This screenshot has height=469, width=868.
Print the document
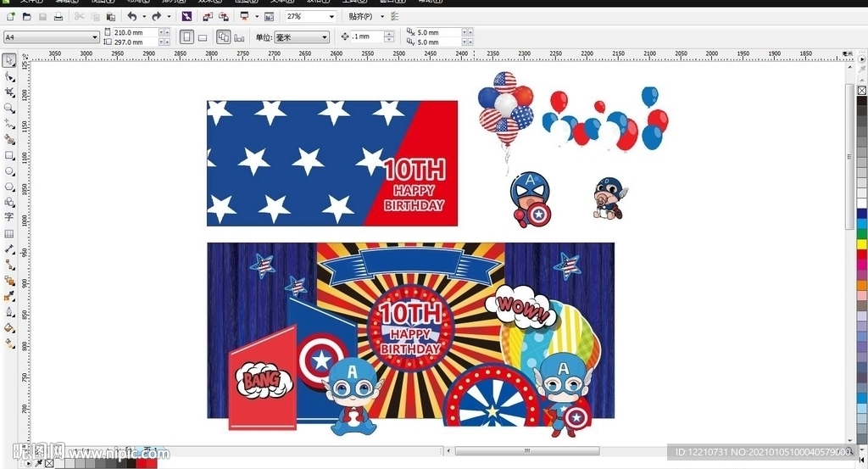coord(58,17)
